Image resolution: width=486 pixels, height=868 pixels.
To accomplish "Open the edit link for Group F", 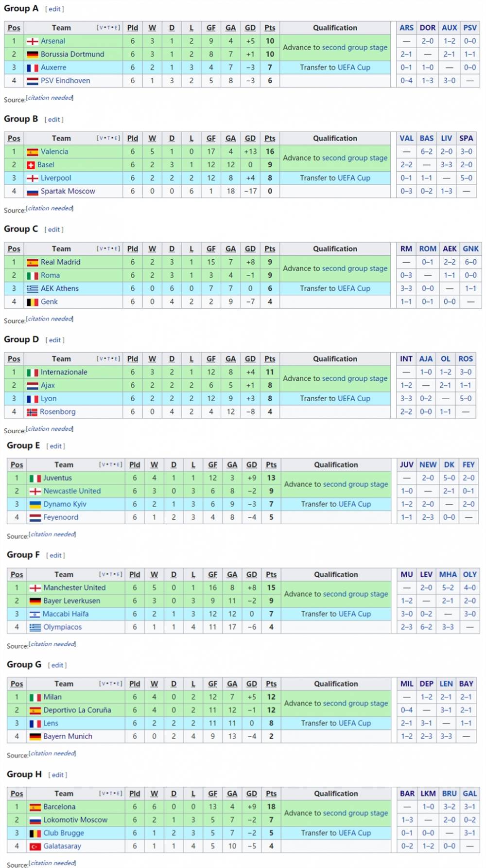I will 55,555.
